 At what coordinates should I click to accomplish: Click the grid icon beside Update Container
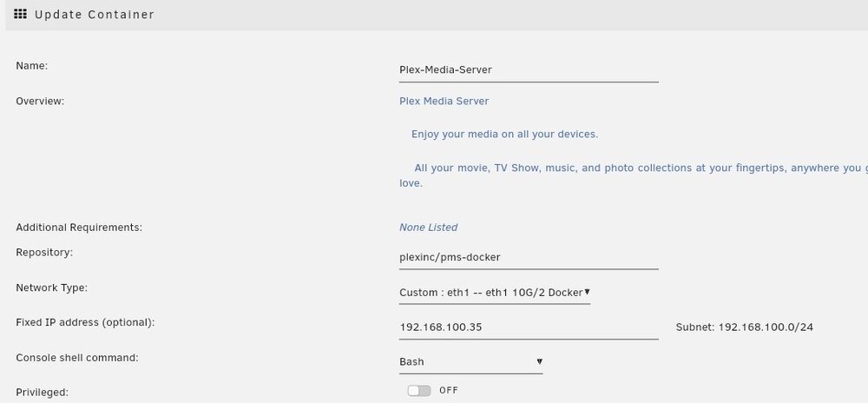coord(21,14)
